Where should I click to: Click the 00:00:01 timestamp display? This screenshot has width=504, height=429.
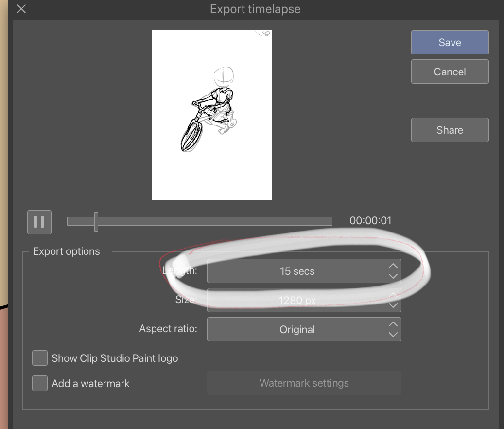pos(370,221)
